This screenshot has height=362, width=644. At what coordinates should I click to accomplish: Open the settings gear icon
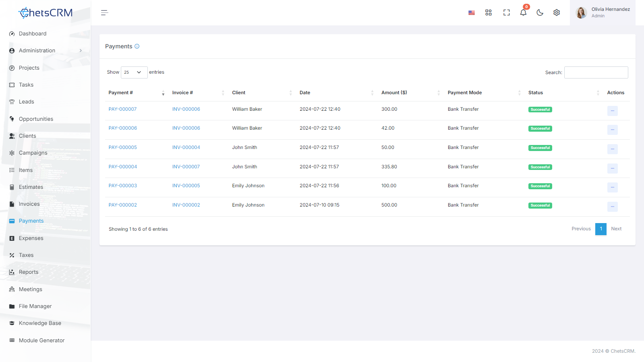click(x=557, y=13)
